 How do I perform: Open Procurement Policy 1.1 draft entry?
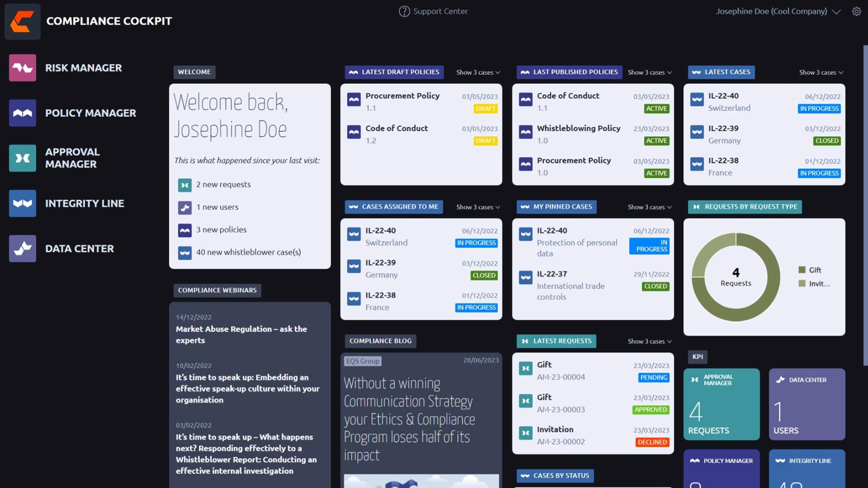coord(402,96)
